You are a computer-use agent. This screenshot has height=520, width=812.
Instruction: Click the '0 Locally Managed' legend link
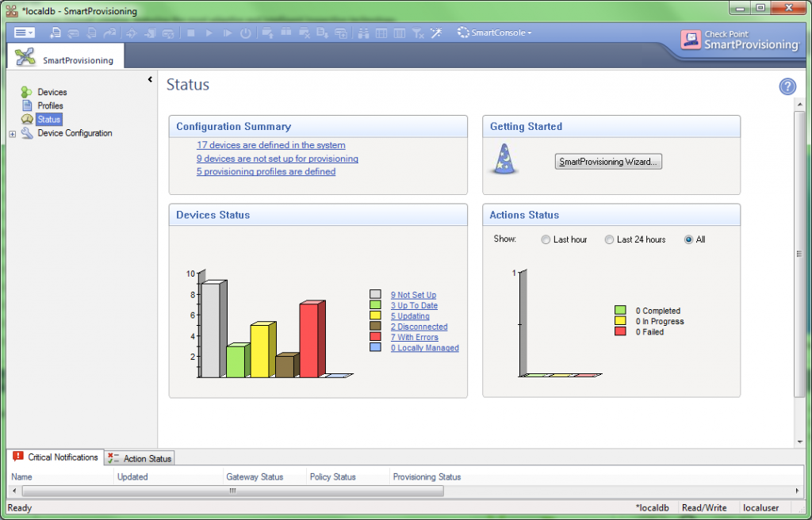[425, 348]
